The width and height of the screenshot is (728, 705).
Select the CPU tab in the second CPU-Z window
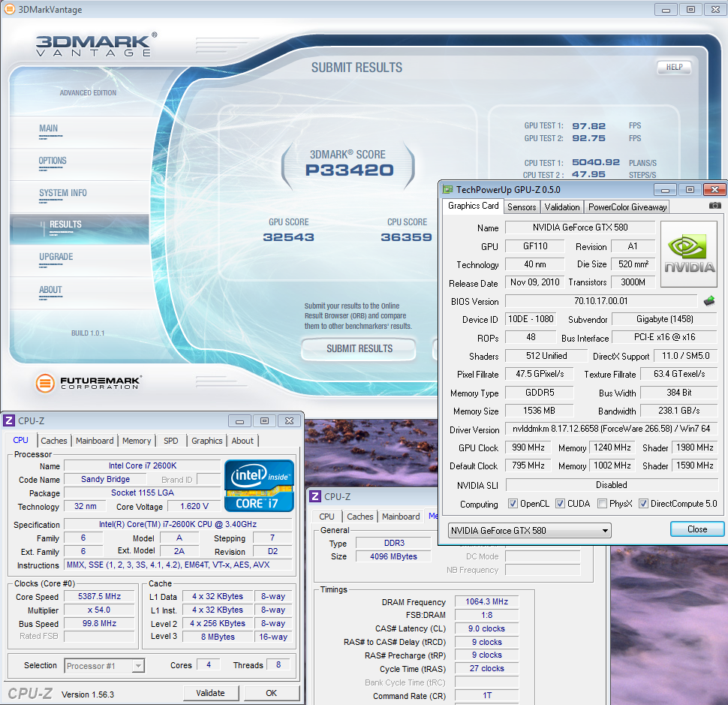(x=326, y=517)
